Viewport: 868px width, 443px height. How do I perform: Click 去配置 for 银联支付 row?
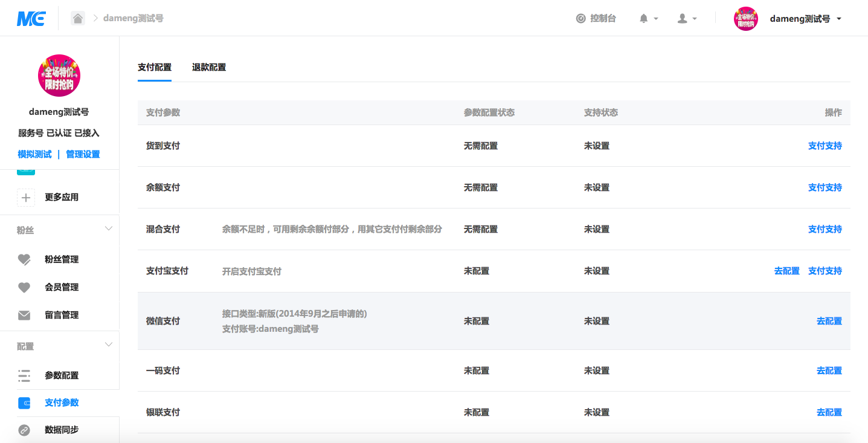[x=829, y=412]
